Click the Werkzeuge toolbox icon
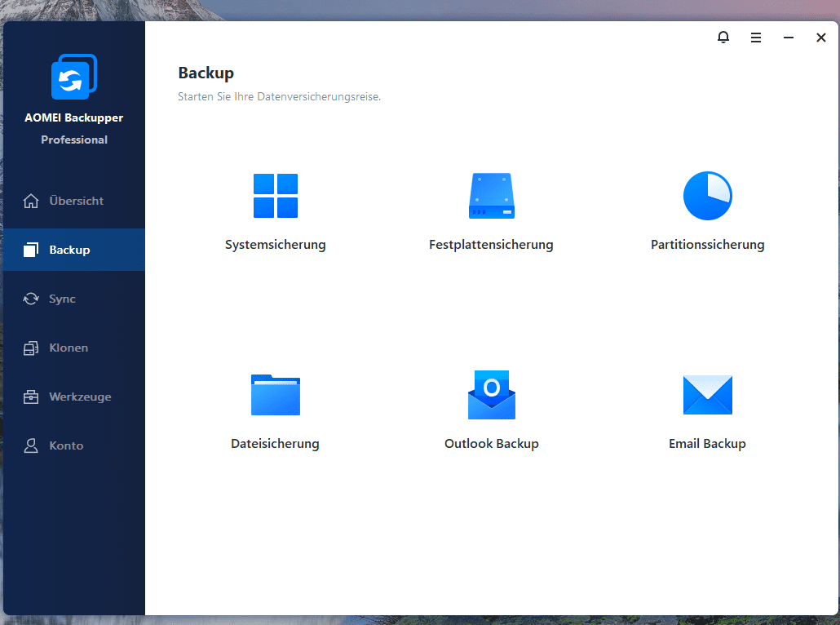 pos(31,397)
